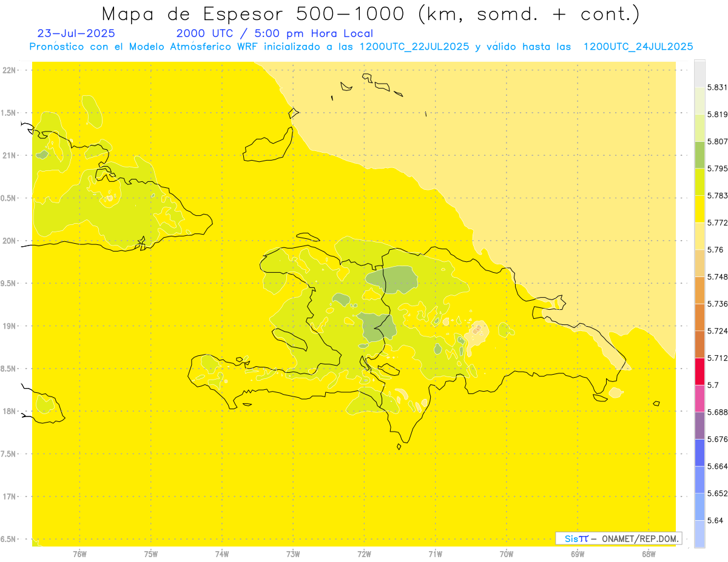Click the '70W' longitude label
This screenshot has width=728, height=562.
click(507, 554)
